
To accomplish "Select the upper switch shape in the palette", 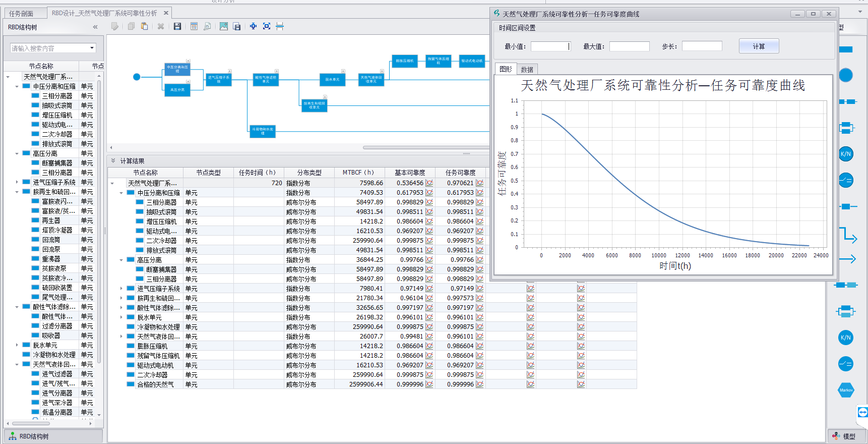I will tap(846, 180).
